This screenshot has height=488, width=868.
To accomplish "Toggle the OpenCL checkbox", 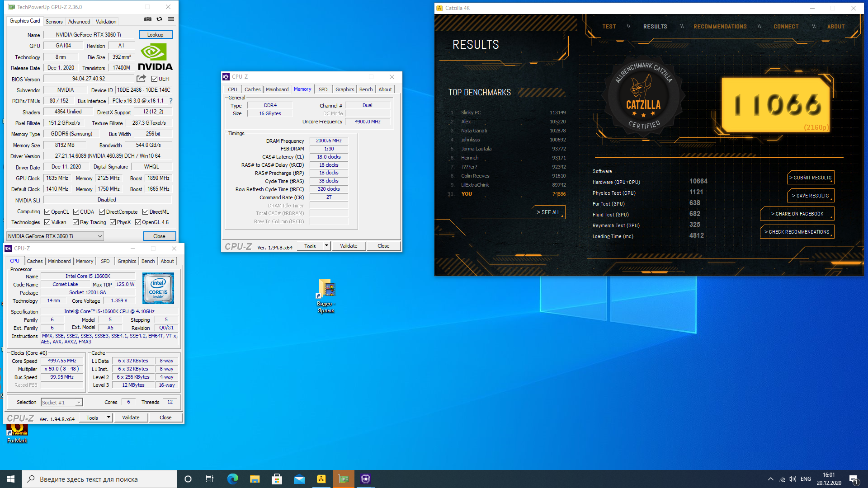I will click(x=47, y=211).
